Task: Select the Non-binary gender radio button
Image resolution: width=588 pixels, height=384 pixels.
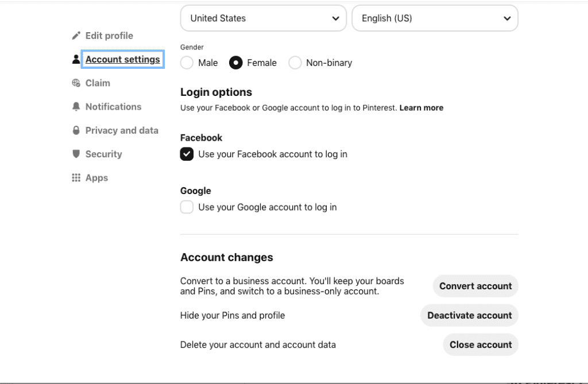Action: [295, 63]
